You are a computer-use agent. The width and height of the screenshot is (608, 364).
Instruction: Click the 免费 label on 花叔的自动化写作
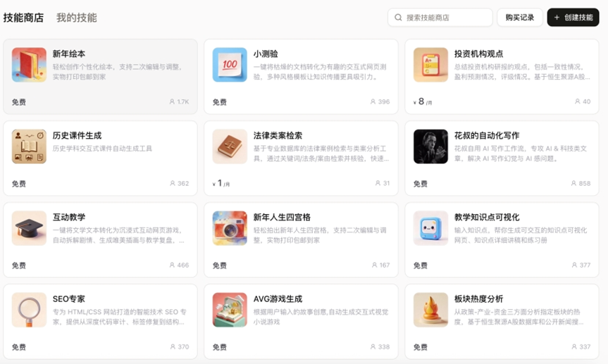tap(421, 184)
